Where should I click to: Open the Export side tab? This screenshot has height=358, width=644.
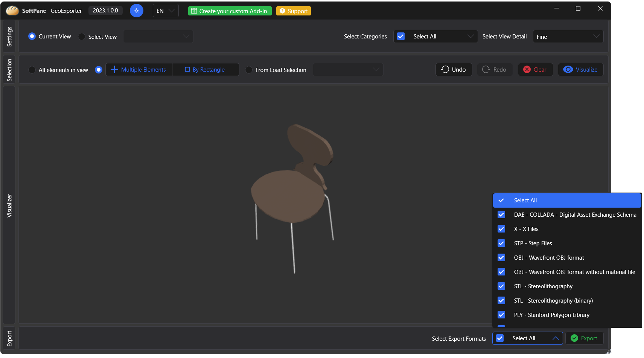pos(9,338)
